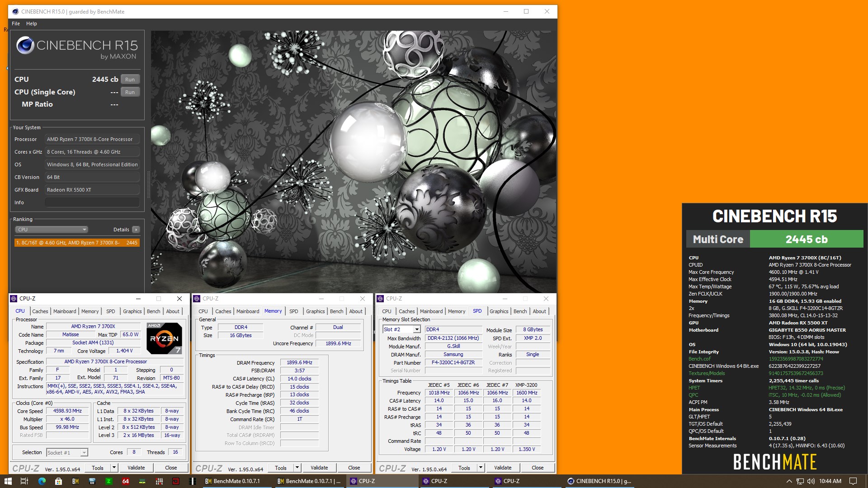Image resolution: width=868 pixels, height=488 pixels.
Task: Open Tools dropdown arrow in the middle CPU-Z window
Action: point(297,468)
